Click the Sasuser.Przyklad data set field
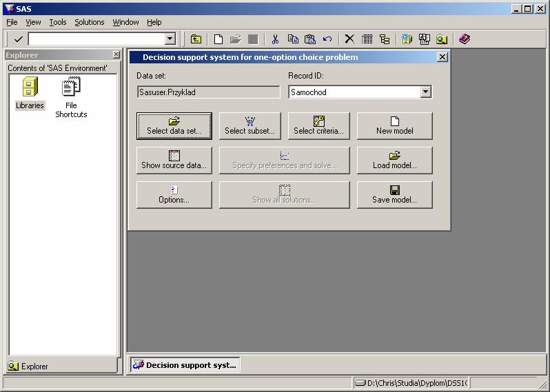550x392 pixels. [x=209, y=92]
